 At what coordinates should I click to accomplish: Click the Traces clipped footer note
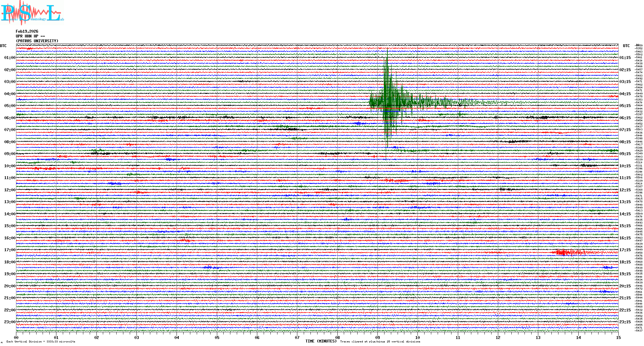pyautogui.click(x=380, y=342)
